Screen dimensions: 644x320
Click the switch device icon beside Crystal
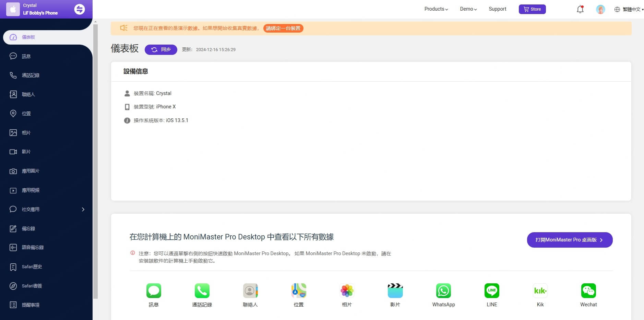click(x=80, y=9)
